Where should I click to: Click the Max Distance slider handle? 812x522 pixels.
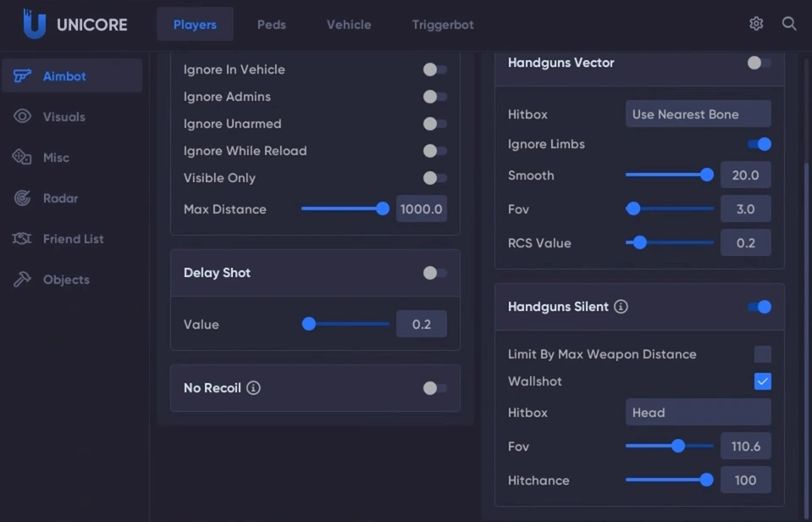pos(383,209)
